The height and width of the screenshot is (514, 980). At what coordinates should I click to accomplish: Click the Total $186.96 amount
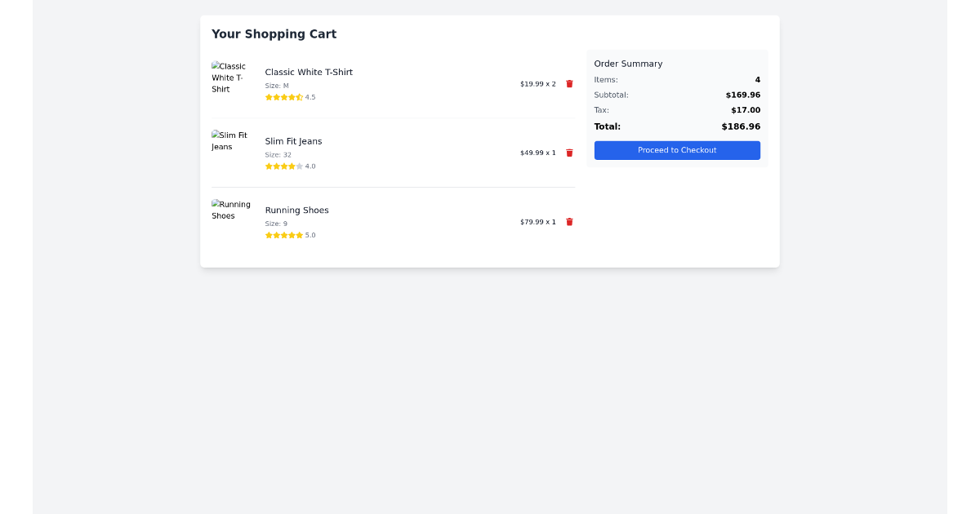[740, 126]
